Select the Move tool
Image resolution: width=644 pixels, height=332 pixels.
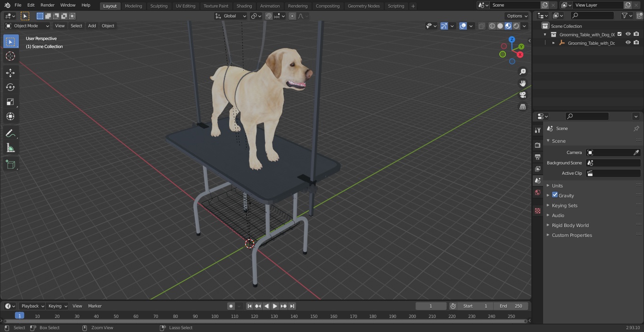pyautogui.click(x=10, y=73)
